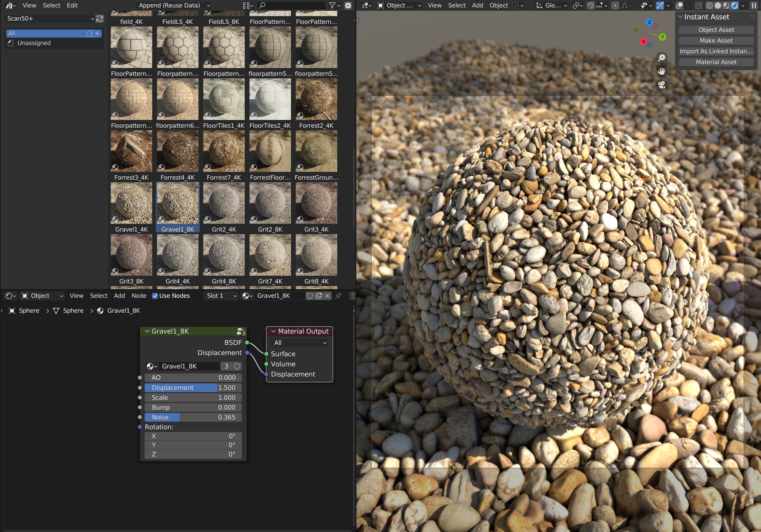
Task: Open the filter funnel in the asset browser
Action: tap(332, 5)
